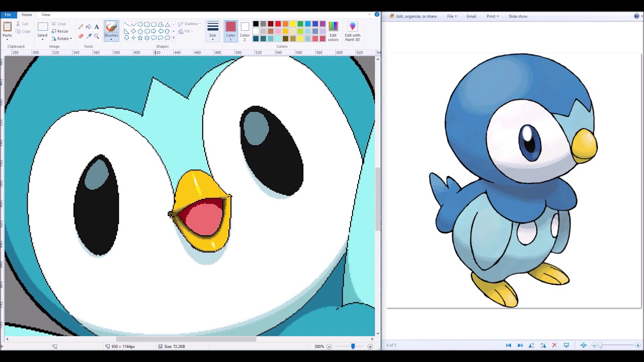Open Photo Viewer Print dropdown menu
The image size is (644, 362).
click(x=492, y=16)
